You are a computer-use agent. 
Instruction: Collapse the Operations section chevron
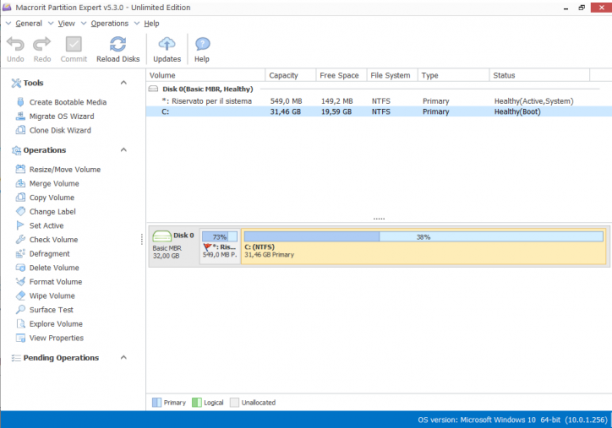click(x=124, y=150)
